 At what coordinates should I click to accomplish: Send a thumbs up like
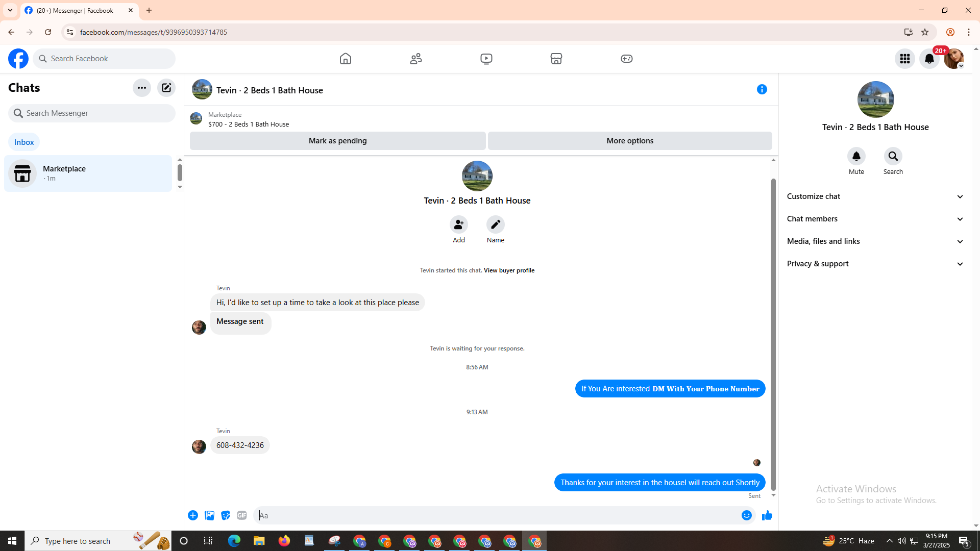point(767,516)
